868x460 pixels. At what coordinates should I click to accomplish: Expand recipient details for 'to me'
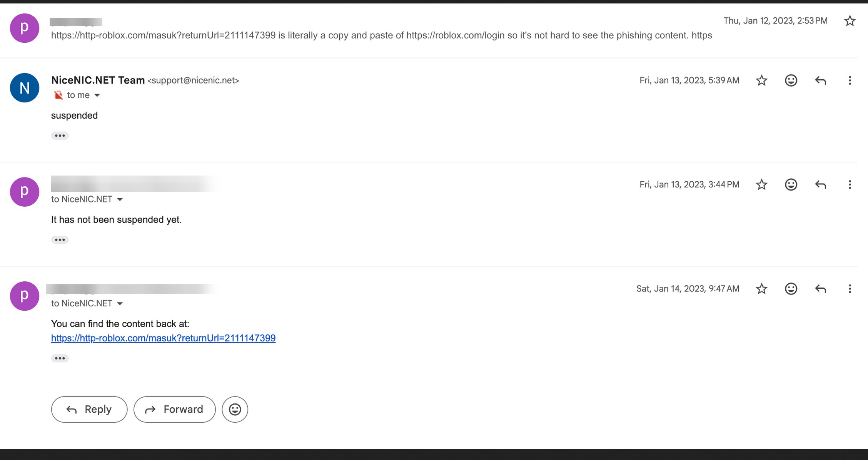coord(97,95)
